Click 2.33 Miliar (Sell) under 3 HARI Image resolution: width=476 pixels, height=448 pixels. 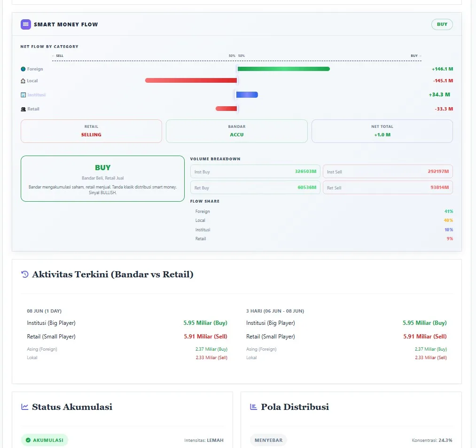pyautogui.click(x=431, y=358)
